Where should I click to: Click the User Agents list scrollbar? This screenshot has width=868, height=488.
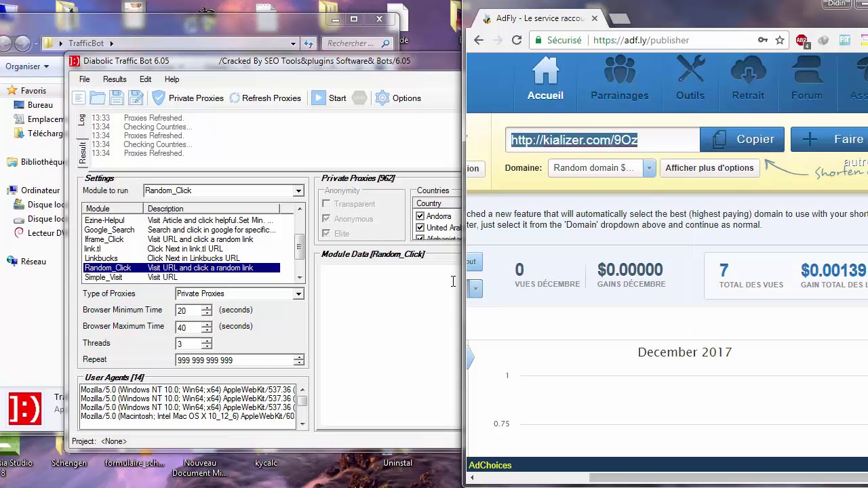(302, 407)
